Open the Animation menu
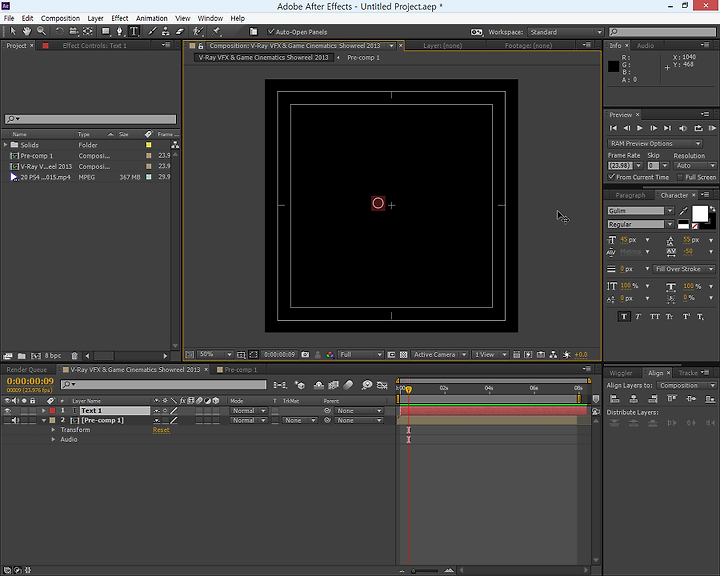Screen dimensions: 720x576 (x=152, y=18)
